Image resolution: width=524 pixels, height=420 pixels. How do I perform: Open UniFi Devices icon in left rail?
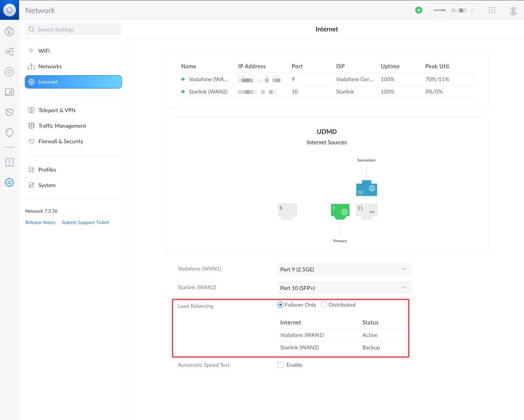[x=9, y=72]
